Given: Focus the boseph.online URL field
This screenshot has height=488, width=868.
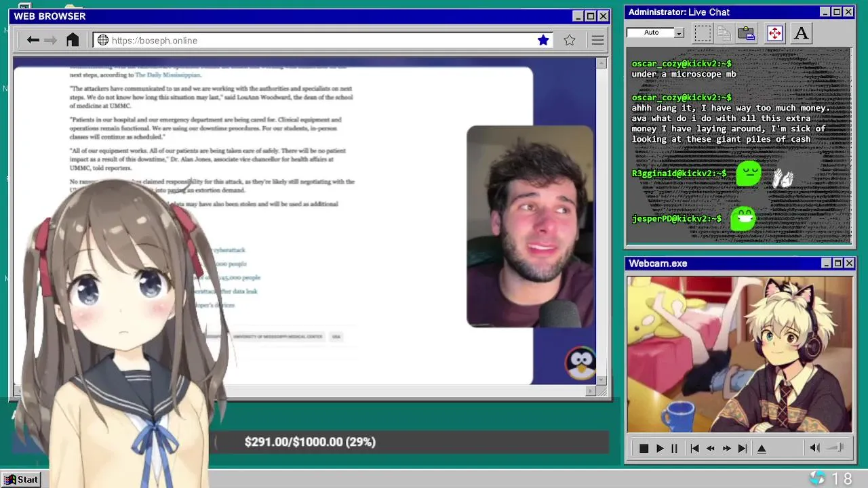Looking at the screenshot, I should (x=323, y=41).
